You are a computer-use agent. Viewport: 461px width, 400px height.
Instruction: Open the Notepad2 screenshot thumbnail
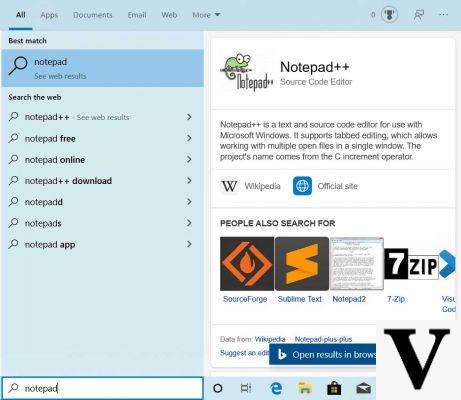coord(357,264)
